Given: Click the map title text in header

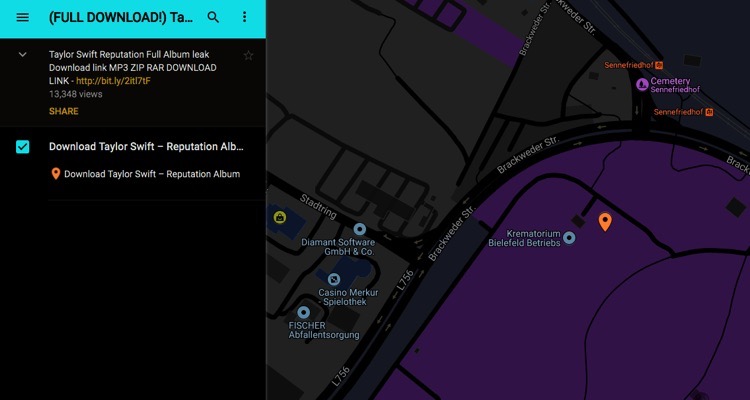Looking at the screenshot, I should 121,18.
